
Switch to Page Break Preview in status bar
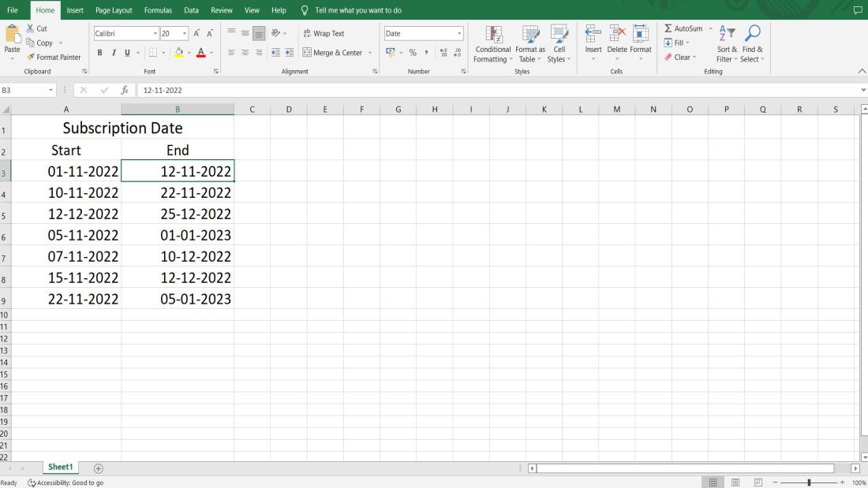coord(758,482)
